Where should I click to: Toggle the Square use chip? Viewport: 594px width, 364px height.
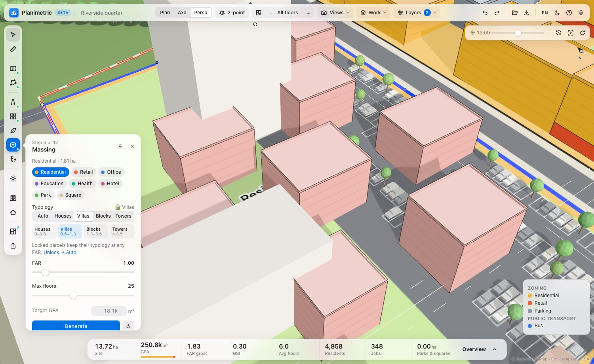coord(70,195)
